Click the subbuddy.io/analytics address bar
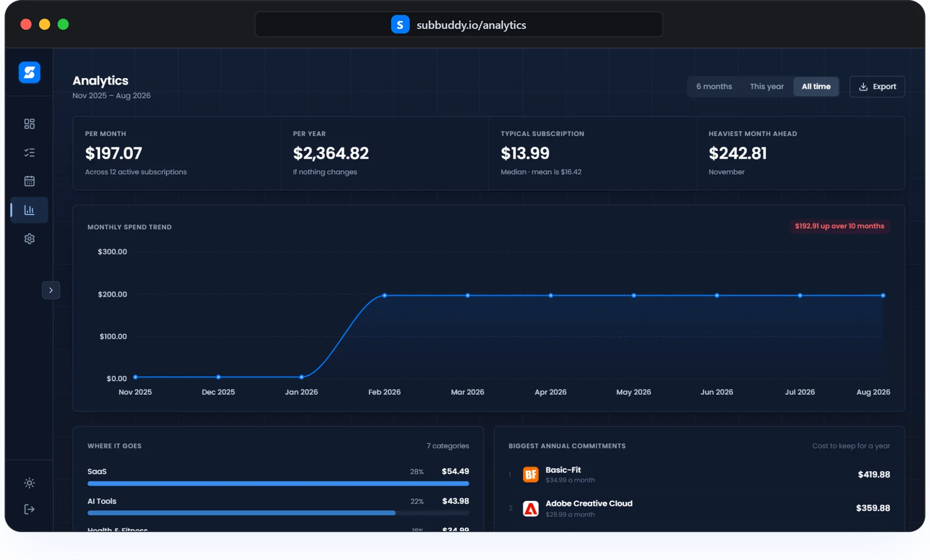Viewport: 930px width, 560px height. (x=459, y=24)
